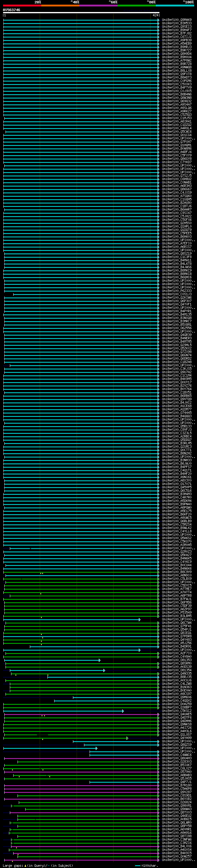Click label UniRef100_Q1LUG7
Viewport: 197px width, 868px height.
176,734
